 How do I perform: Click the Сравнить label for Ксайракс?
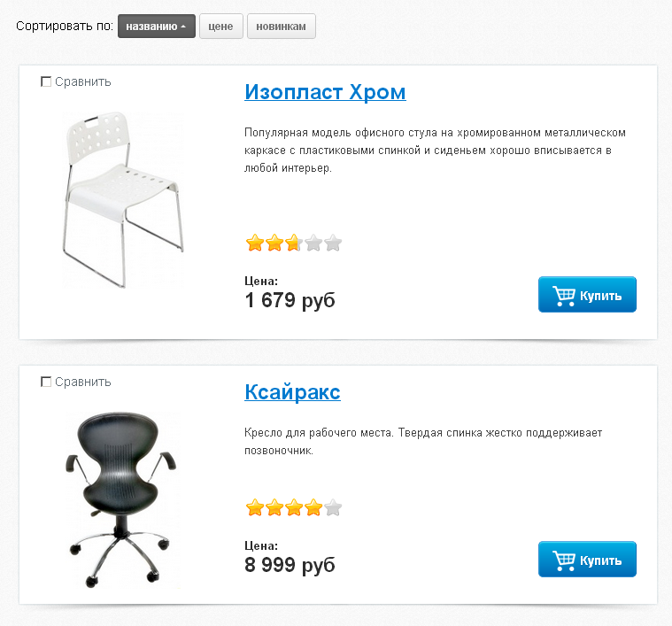click(82, 383)
